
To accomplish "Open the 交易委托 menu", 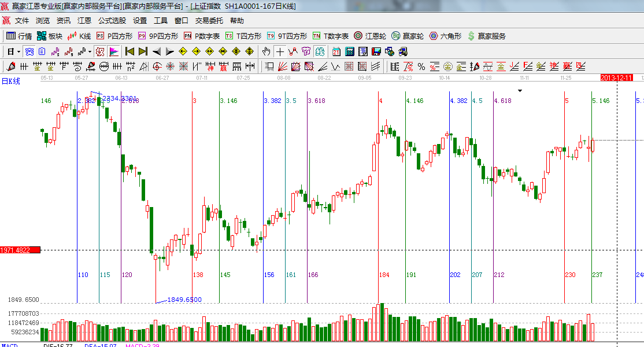I will [x=209, y=20].
